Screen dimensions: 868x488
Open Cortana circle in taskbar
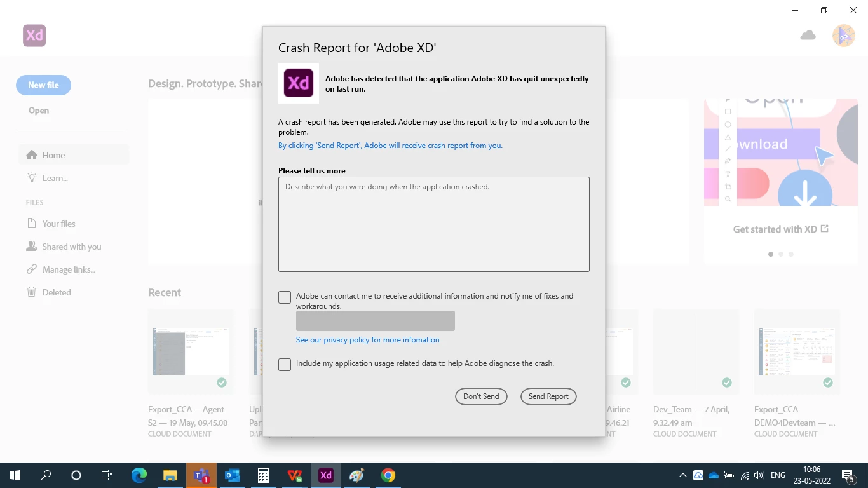point(76,475)
